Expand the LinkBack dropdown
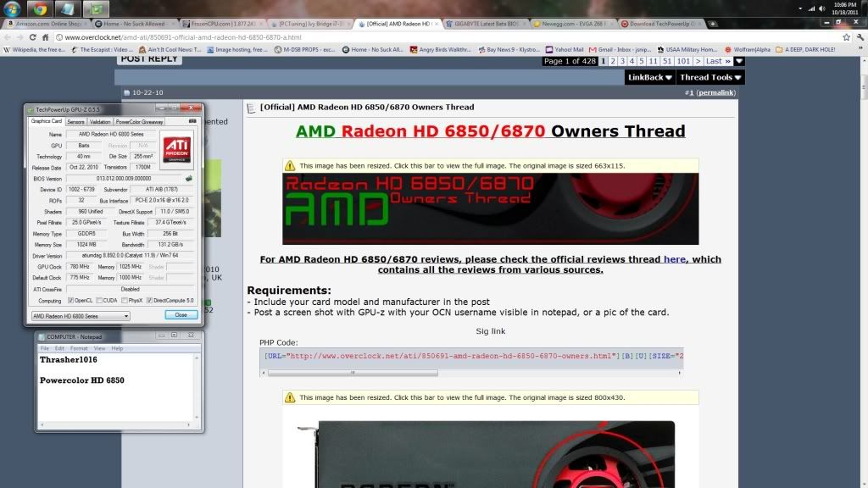Viewport: 868px width, 488px height. (650, 77)
